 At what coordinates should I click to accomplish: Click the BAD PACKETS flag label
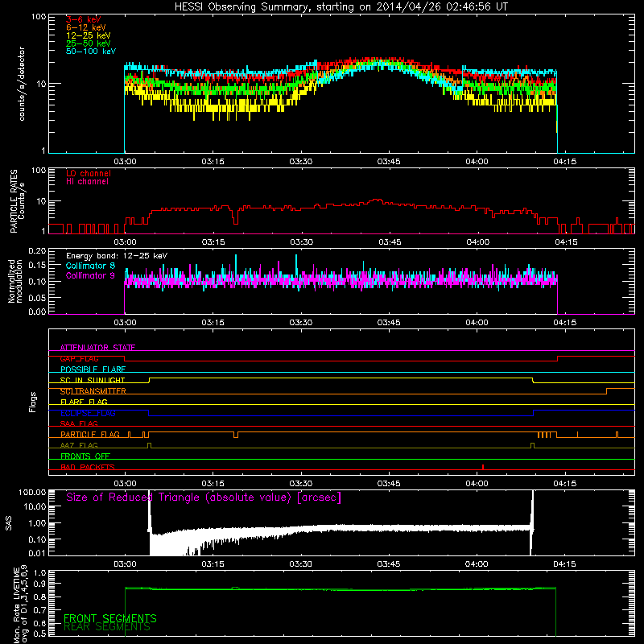coord(88,467)
